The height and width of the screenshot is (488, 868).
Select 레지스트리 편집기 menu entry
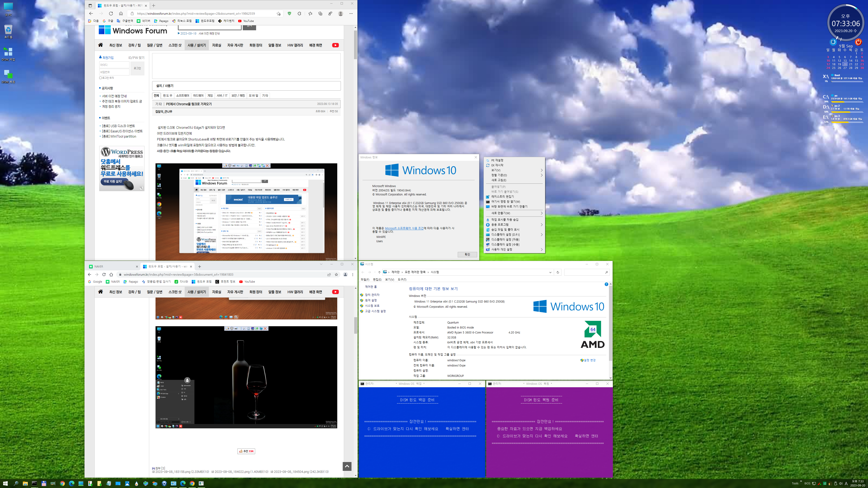click(514, 197)
